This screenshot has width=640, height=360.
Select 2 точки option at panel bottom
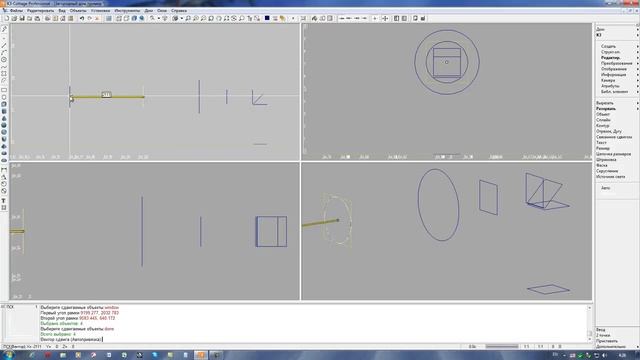(x=603, y=335)
